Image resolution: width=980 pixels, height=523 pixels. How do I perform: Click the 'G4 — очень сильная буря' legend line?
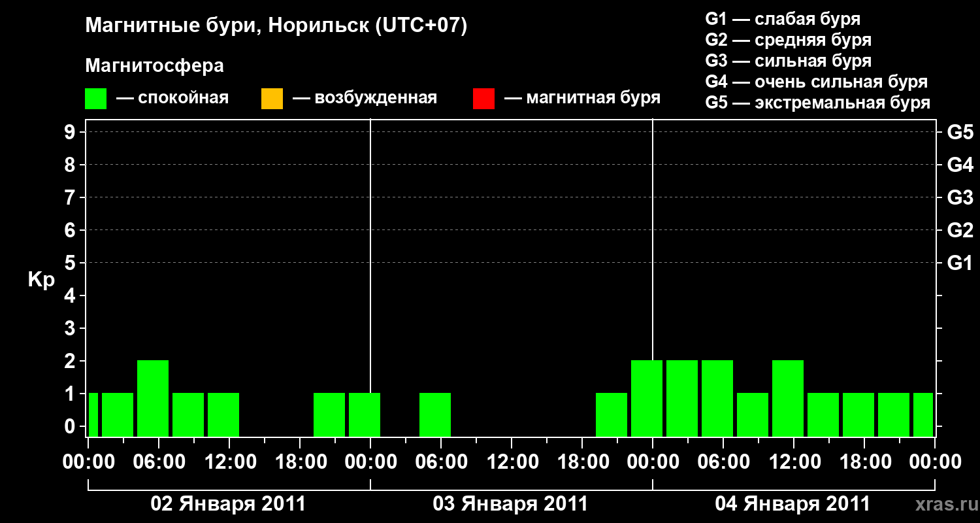(x=817, y=82)
